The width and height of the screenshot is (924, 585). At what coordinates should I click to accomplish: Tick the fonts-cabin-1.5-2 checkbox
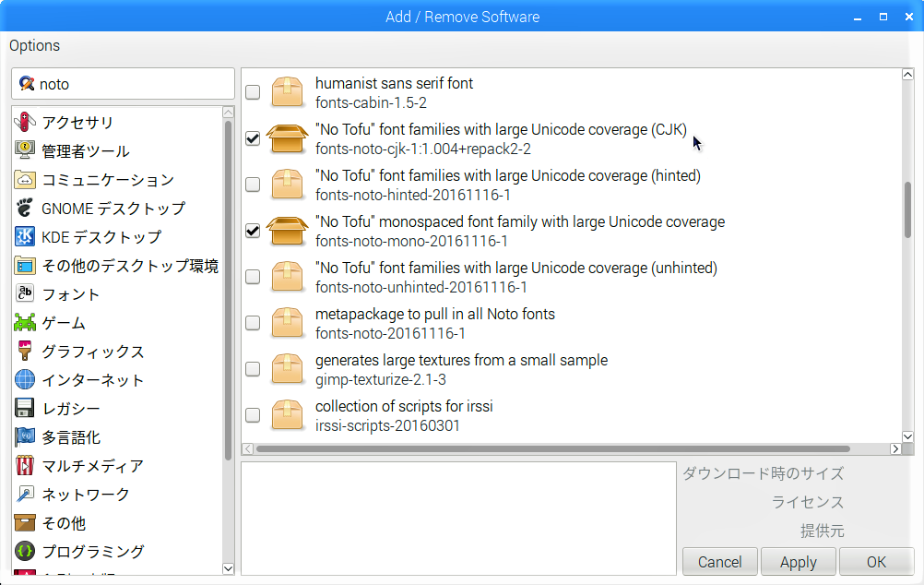coord(253,92)
